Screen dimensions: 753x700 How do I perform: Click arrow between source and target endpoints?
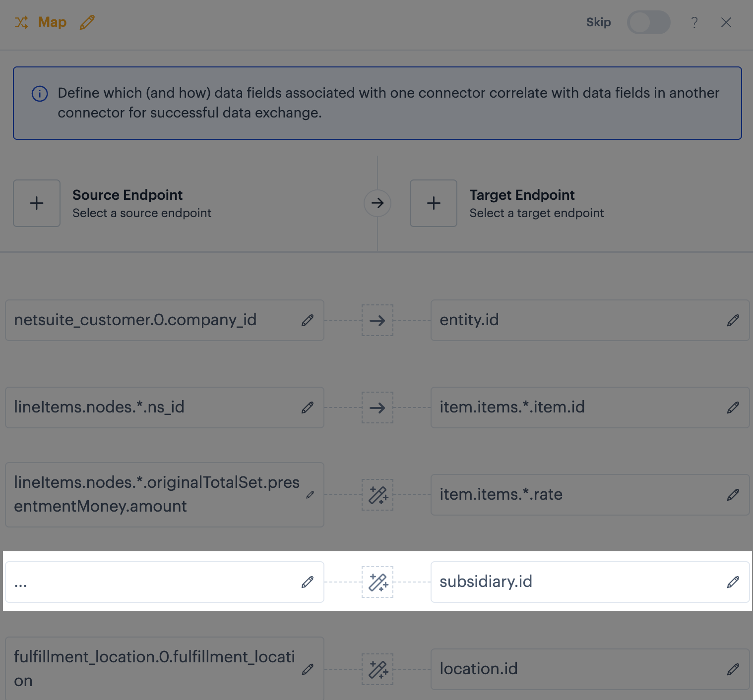377,203
